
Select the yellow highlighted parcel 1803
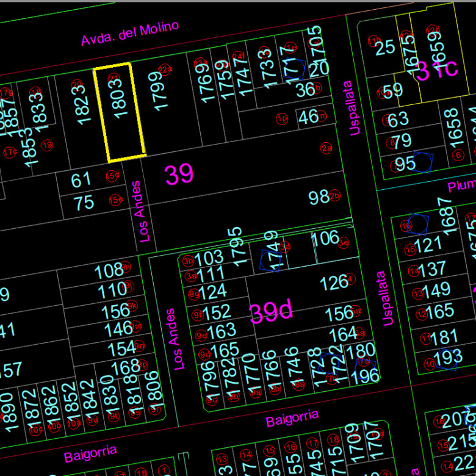[x=120, y=113]
